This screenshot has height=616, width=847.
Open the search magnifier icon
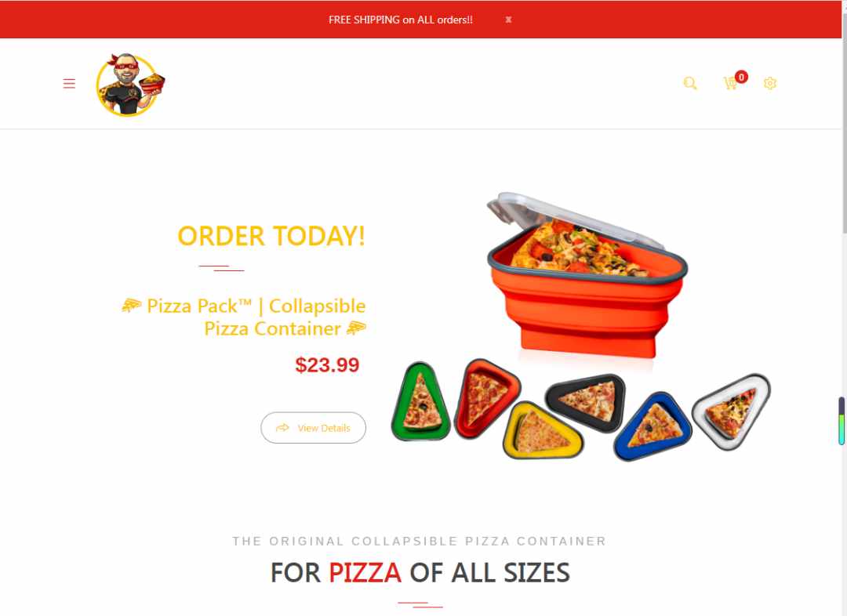pos(690,83)
